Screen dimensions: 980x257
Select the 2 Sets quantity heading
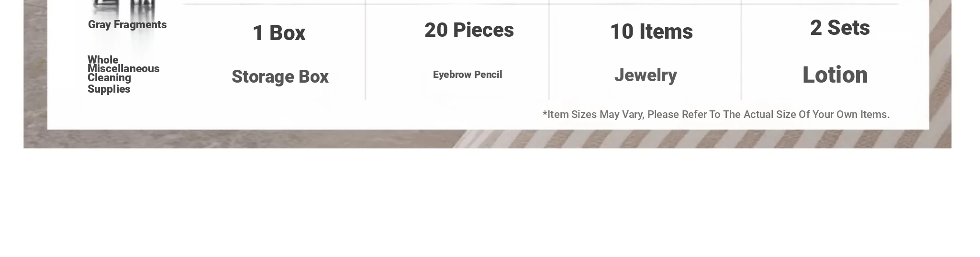(x=840, y=28)
